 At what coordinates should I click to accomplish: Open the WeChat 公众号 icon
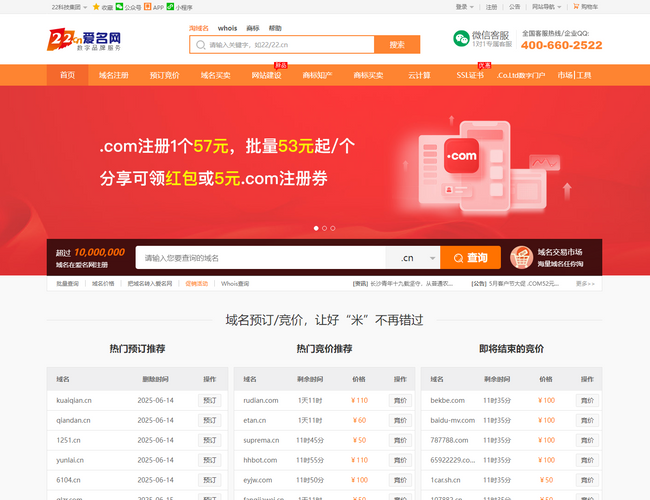coord(119,7)
